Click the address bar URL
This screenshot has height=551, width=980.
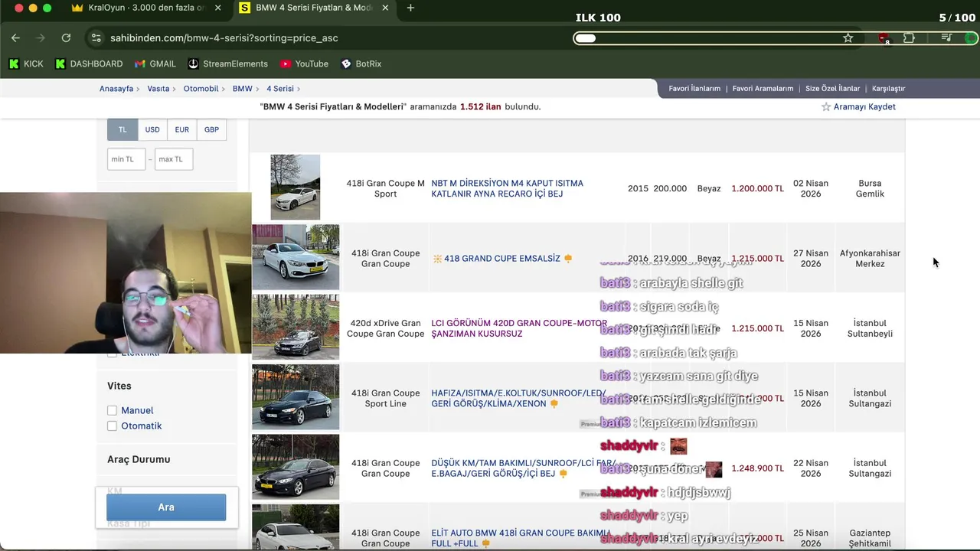pos(224,37)
